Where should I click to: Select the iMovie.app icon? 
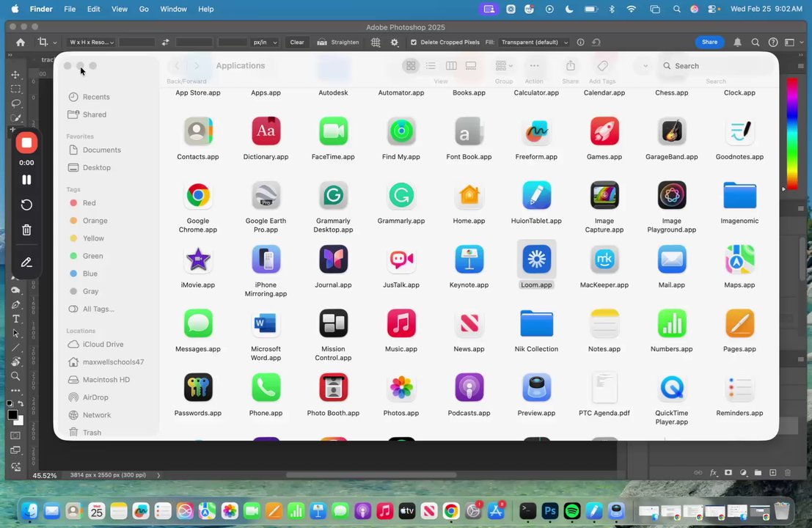pyautogui.click(x=198, y=260)
